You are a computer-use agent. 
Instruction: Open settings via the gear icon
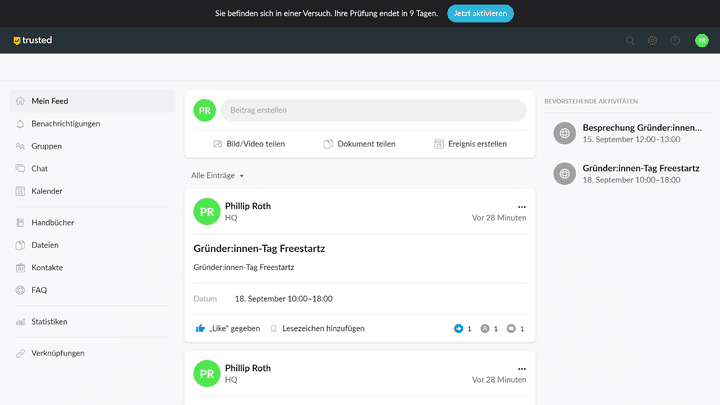(652, 41)
